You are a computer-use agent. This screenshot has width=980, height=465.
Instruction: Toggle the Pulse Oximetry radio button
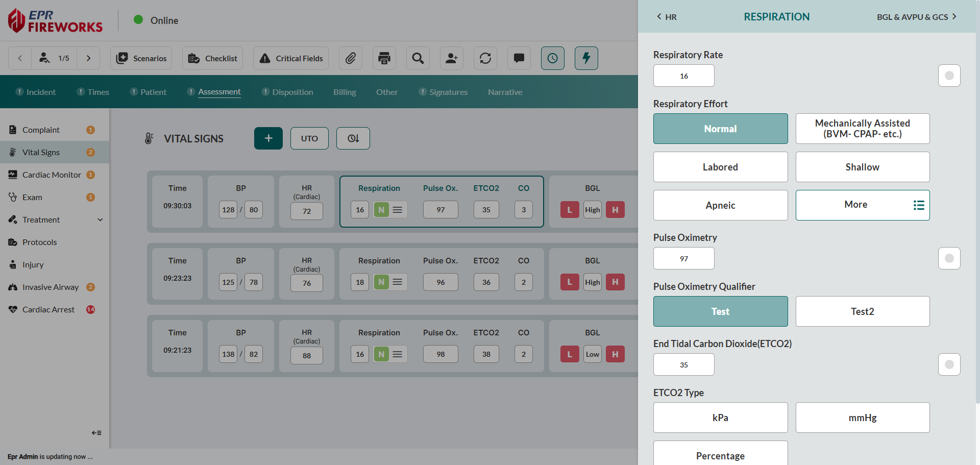(949, 258)
